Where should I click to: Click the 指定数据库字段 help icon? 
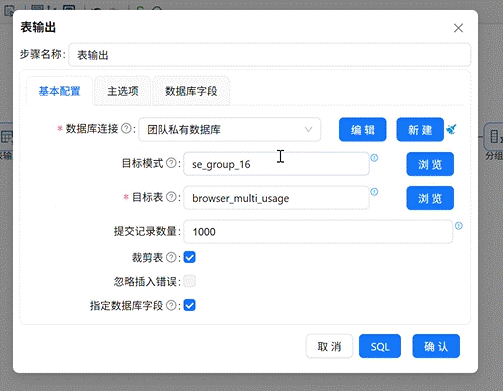tap(171, 305)
